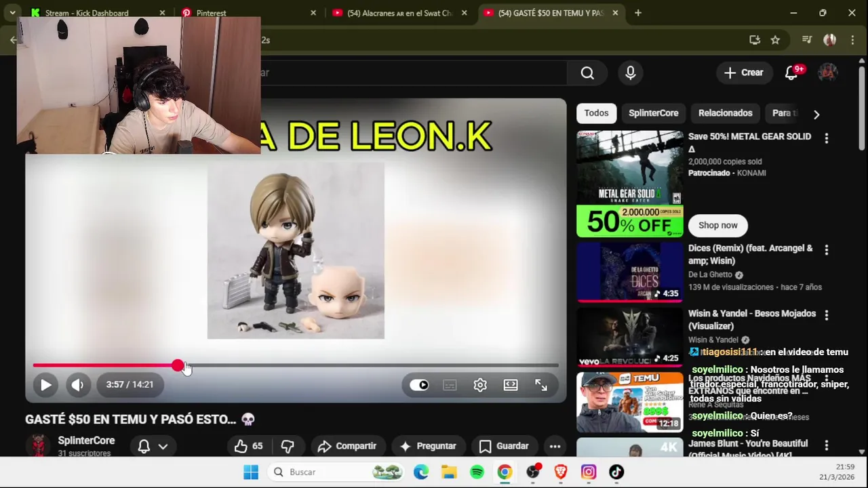Open the Chrome three-dot menu

click(x=852, y=40)
